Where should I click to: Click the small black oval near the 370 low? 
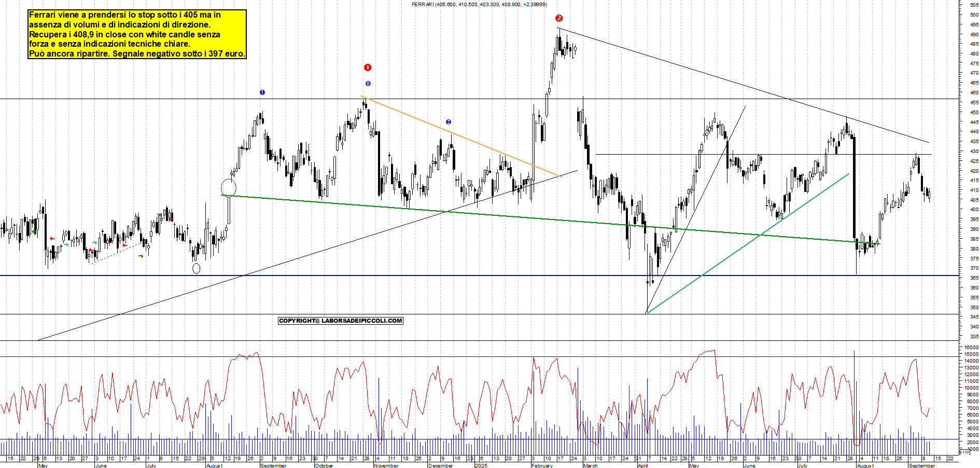pos(196,268)
